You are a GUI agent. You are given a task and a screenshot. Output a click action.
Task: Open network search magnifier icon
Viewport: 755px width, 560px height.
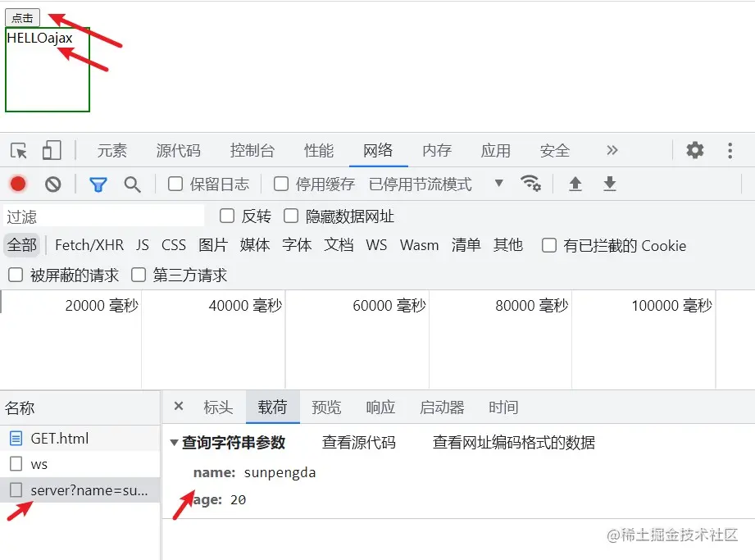133,184
